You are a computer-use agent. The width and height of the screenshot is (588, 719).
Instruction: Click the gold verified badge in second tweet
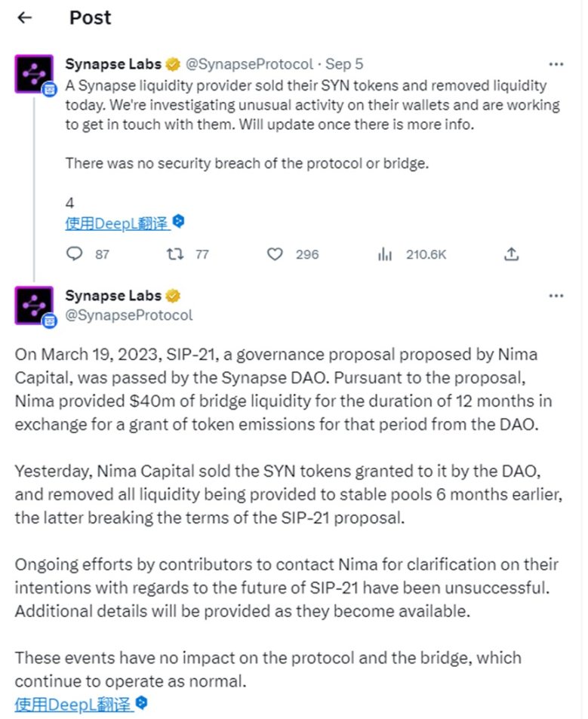click(173, 297)
